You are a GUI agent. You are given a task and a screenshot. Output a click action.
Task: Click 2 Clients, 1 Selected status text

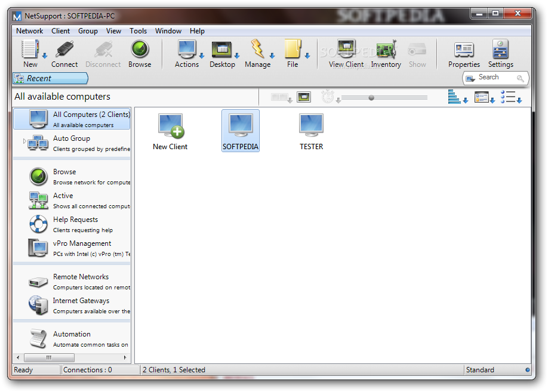tap(174, 370)
